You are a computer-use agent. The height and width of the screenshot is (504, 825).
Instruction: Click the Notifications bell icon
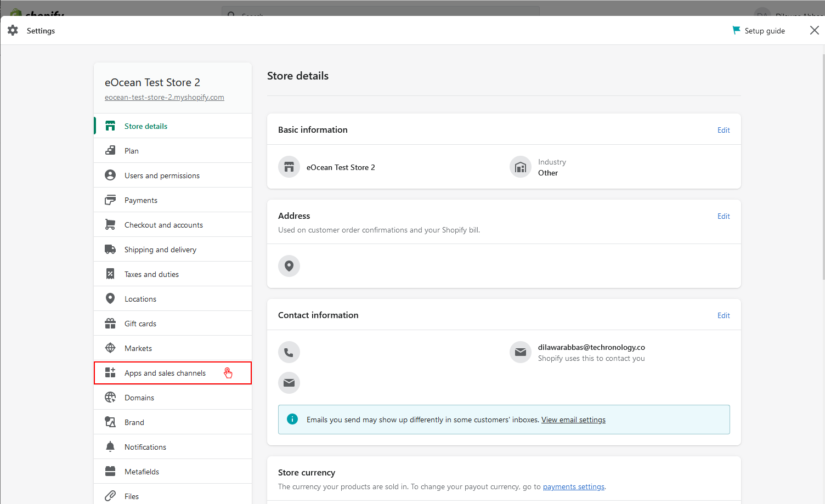[110, 447]
